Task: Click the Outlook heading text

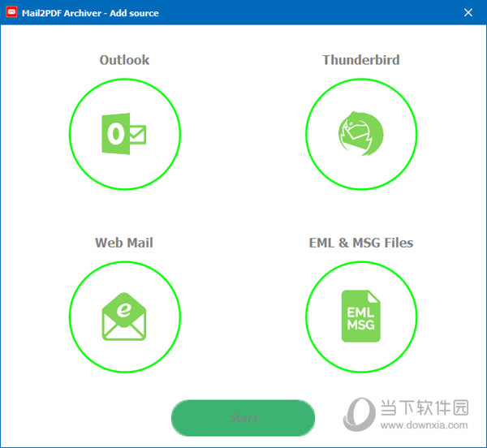Action: (x=124, y=60)
